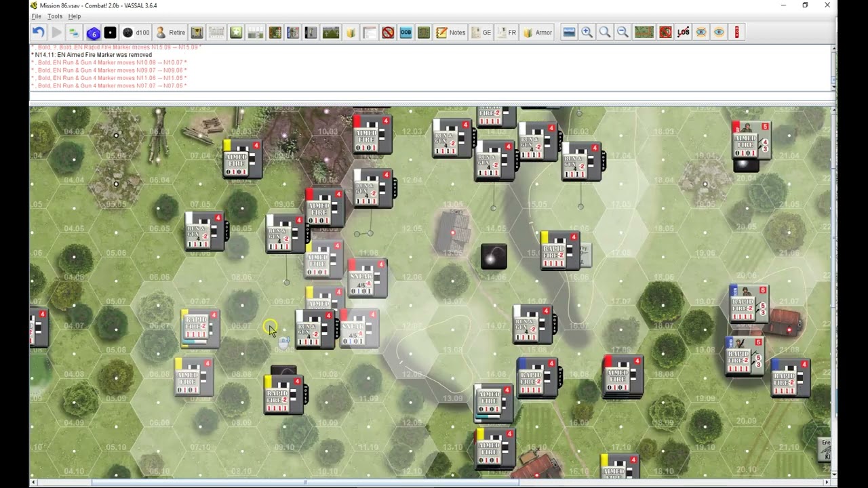Roll the d100 dice
The width and height of the screenshot is (868, 488).
(136, 33)
